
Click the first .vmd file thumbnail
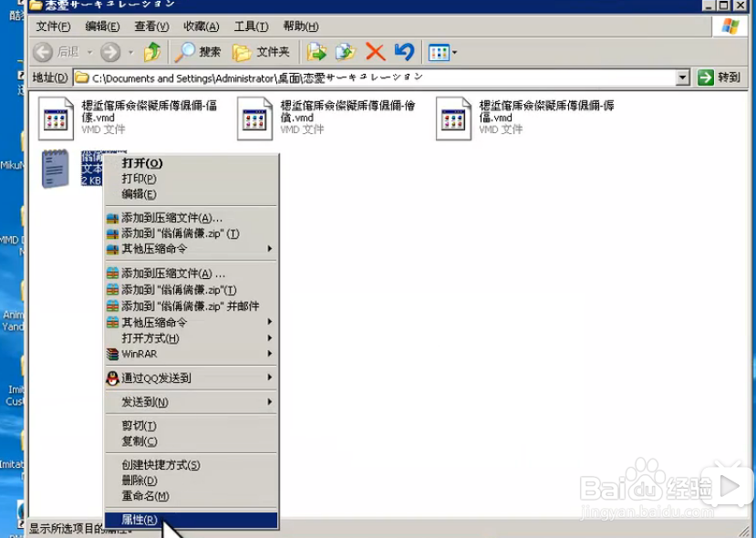[x=56, y=119]
